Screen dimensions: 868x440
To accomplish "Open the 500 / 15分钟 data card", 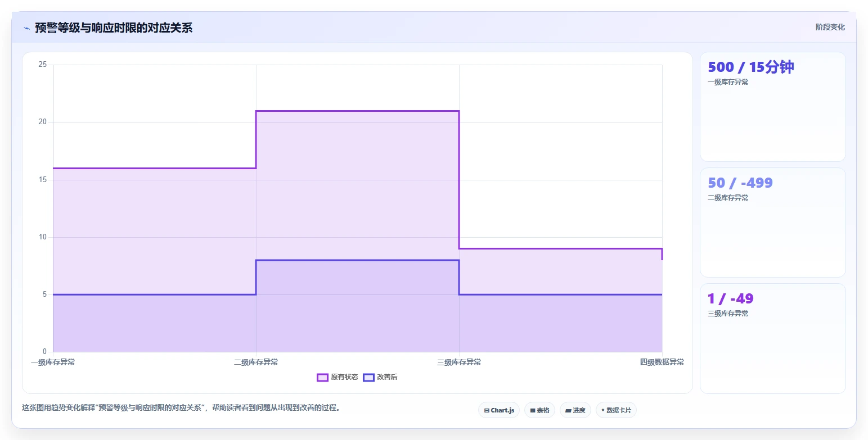I will click(772, 107).
